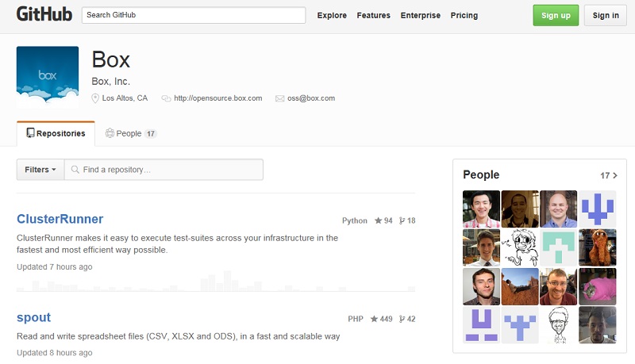Click the bald man in blue shirt avatar
635x364 pixels.
pos(559,209)
